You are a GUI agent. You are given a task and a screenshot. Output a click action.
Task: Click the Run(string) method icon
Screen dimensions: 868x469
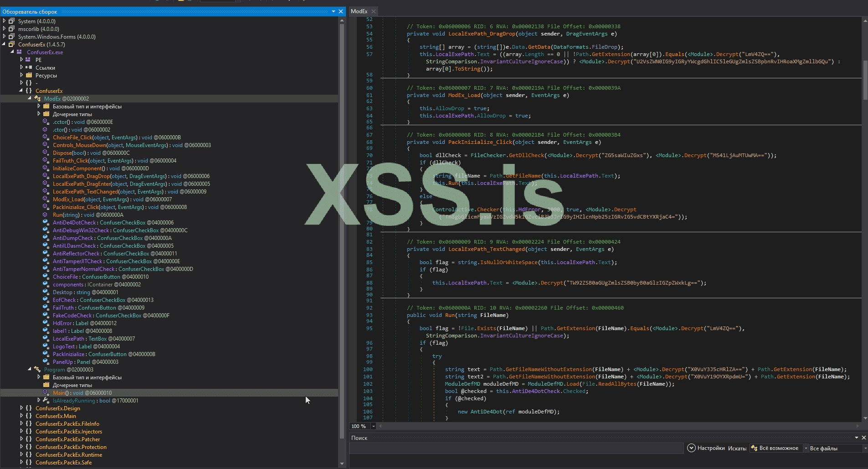point(46,214)
